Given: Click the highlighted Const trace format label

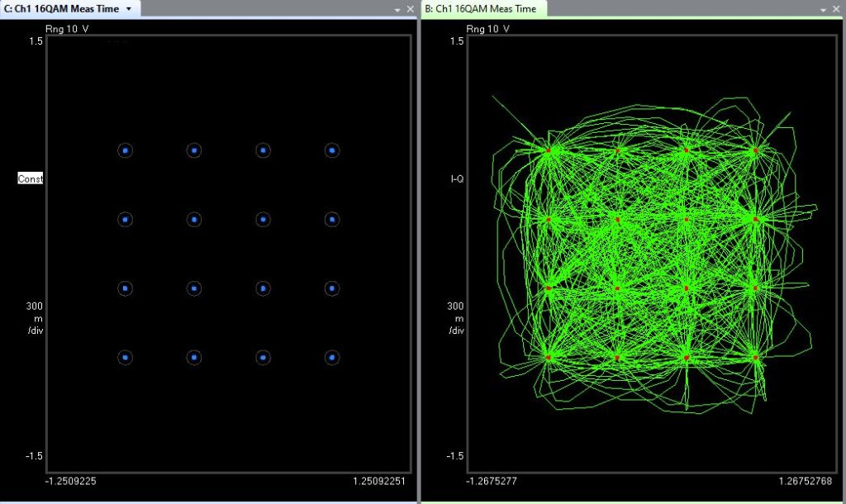Looking at the screenshot, I should 31,179.
